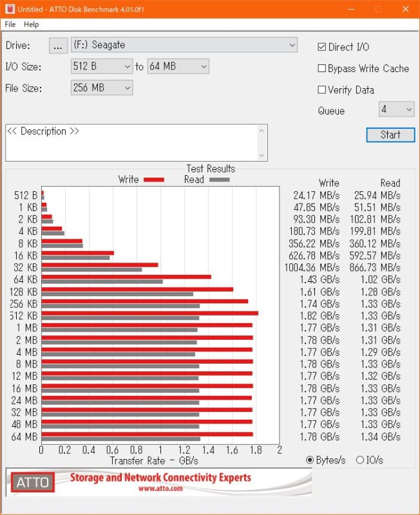Click the 1.28 GB/s read value
The height and width of the screenshot is (515, 420).
click(381, 292)
